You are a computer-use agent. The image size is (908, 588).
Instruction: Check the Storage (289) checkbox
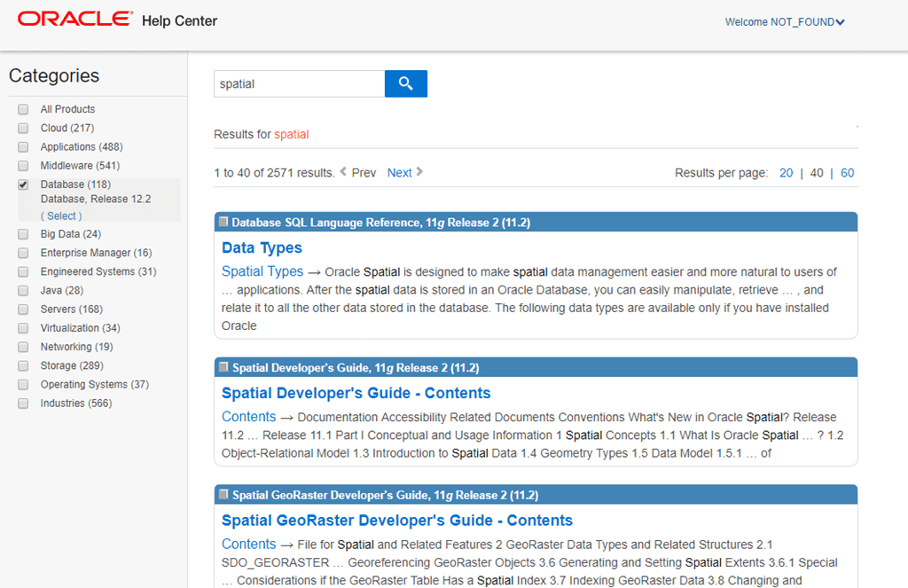pos(23,365)
